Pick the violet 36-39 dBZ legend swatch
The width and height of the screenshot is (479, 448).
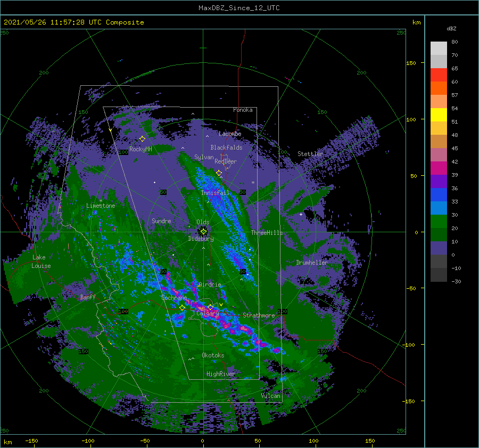click(439, 182)
